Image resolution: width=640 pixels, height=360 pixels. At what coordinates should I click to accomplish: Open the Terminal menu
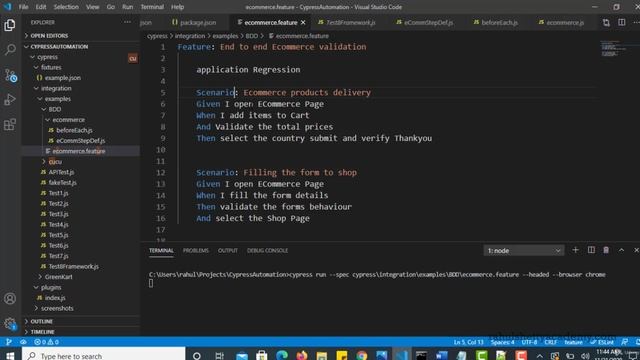coord(152,7)
